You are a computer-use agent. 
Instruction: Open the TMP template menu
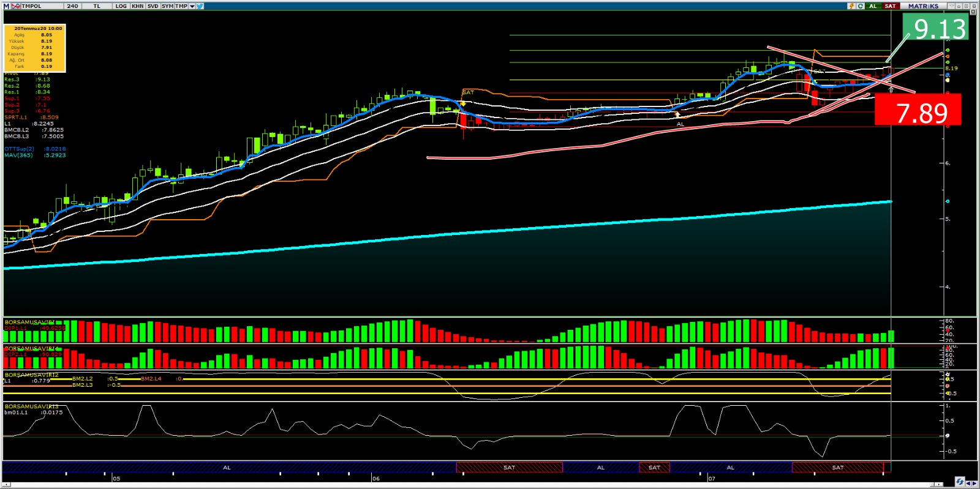pos(181,6)
